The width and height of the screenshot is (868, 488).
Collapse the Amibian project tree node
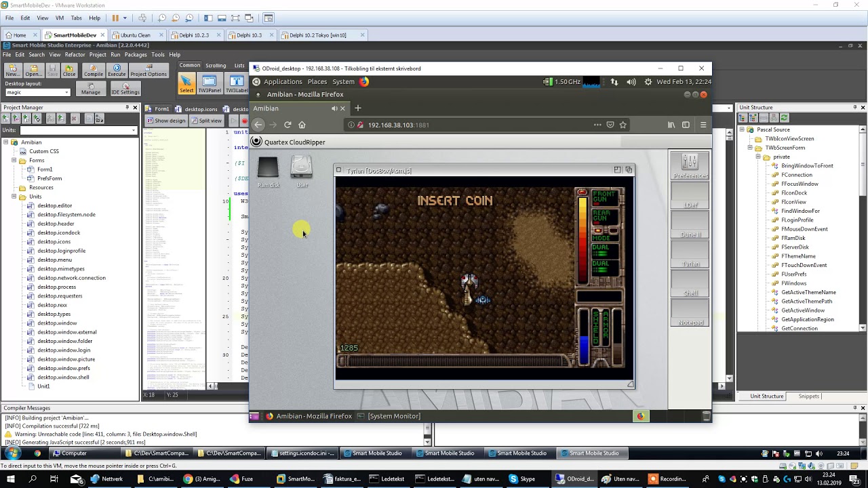5,142
